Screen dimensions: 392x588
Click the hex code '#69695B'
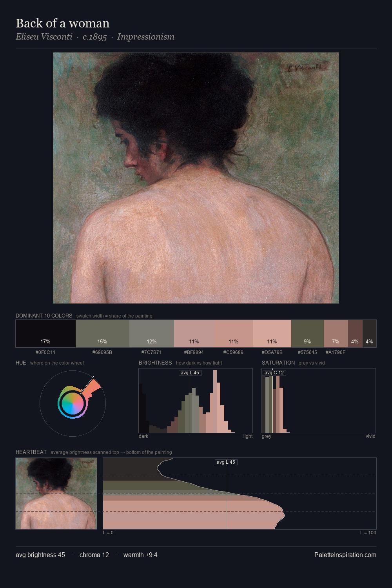pyautogui.click(x=102, y=352)
